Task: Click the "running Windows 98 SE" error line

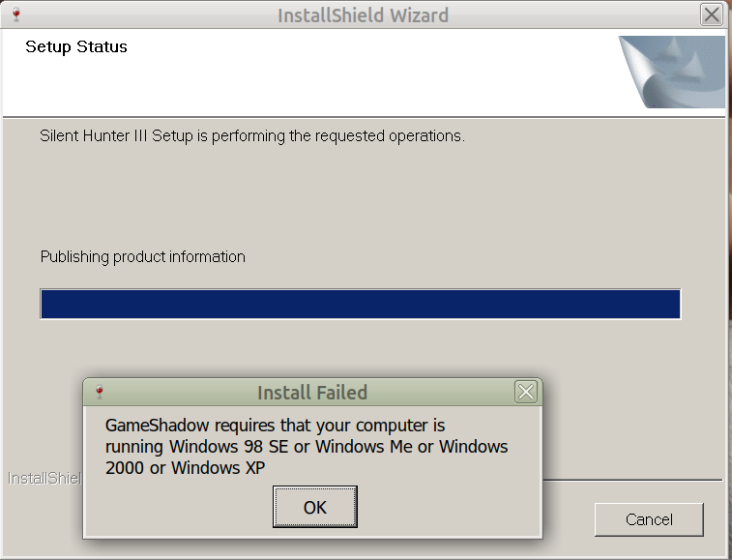Action: [x=307, y=447]
